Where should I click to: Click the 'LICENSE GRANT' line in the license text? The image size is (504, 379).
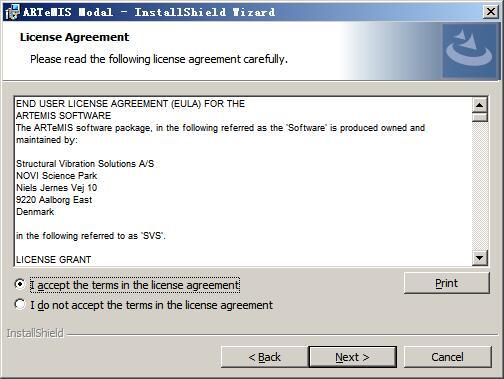click(x=54, y=260)
